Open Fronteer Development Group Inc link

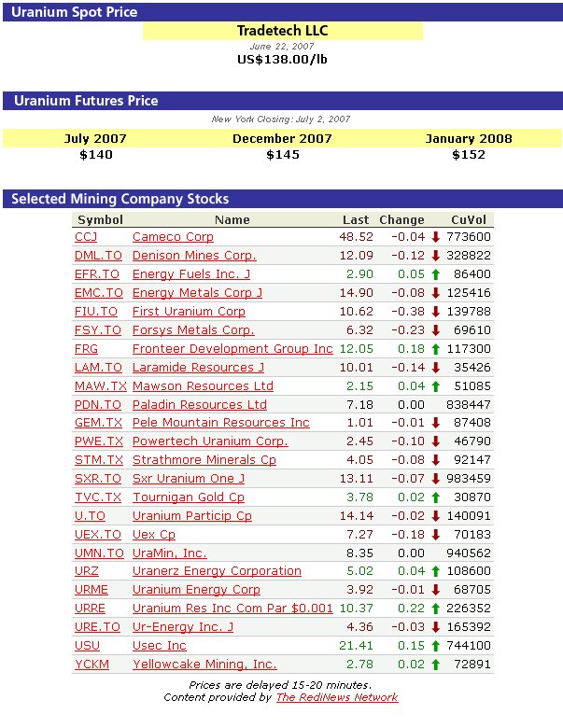point(232,349)
